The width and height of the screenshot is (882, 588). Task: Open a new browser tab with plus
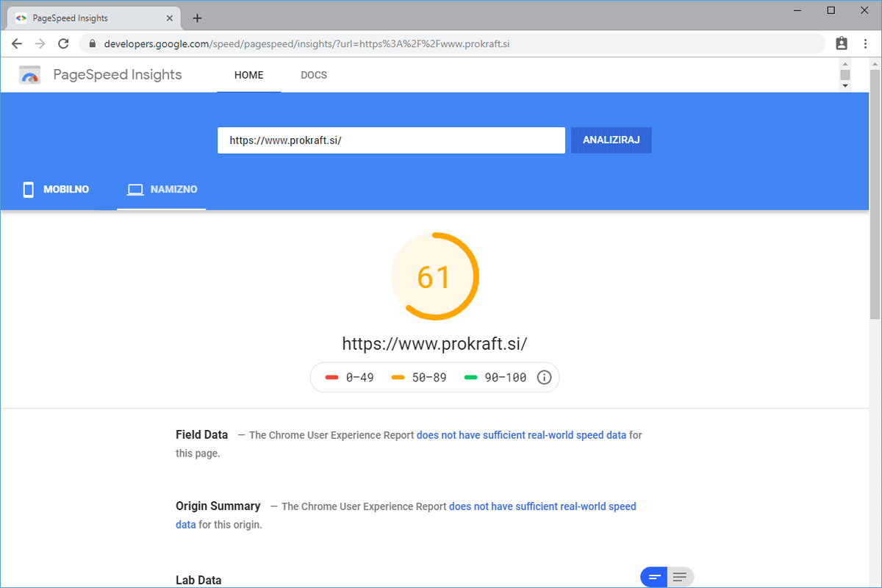point(197,18)
